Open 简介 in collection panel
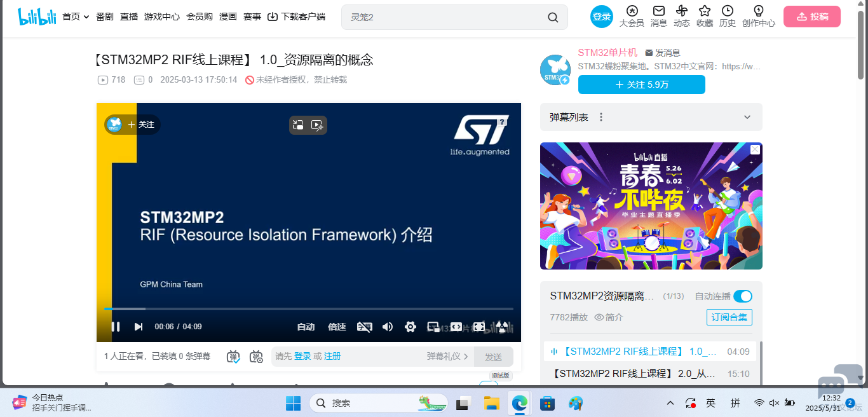This screenshot has height=417, width=868. pos(609,317)
